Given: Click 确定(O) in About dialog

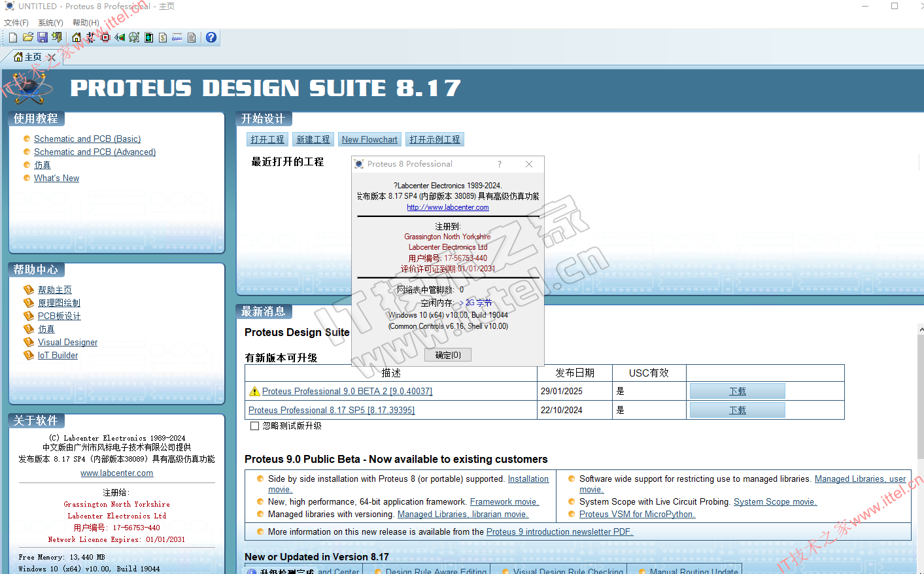Looking at the screenshot, I should point(448,355).
